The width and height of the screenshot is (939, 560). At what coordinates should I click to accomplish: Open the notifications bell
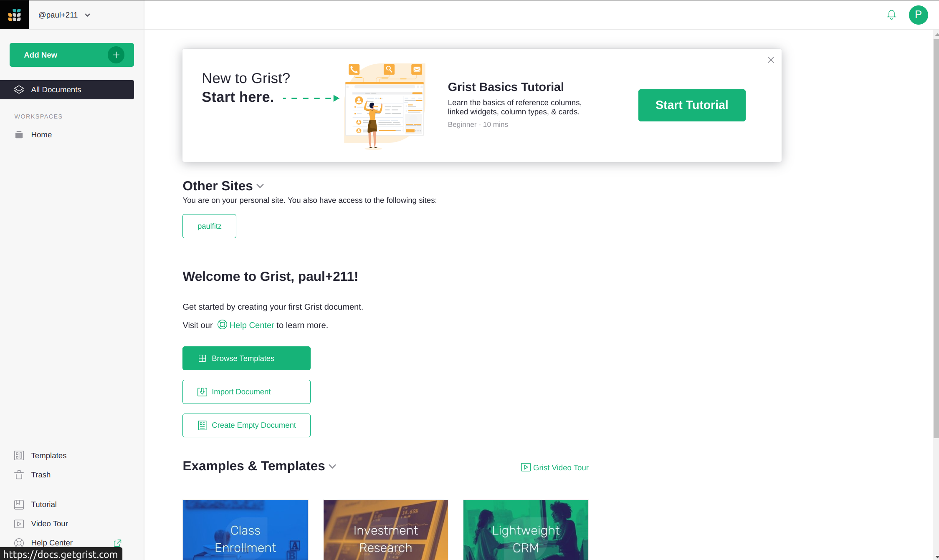tap(891, 15)
